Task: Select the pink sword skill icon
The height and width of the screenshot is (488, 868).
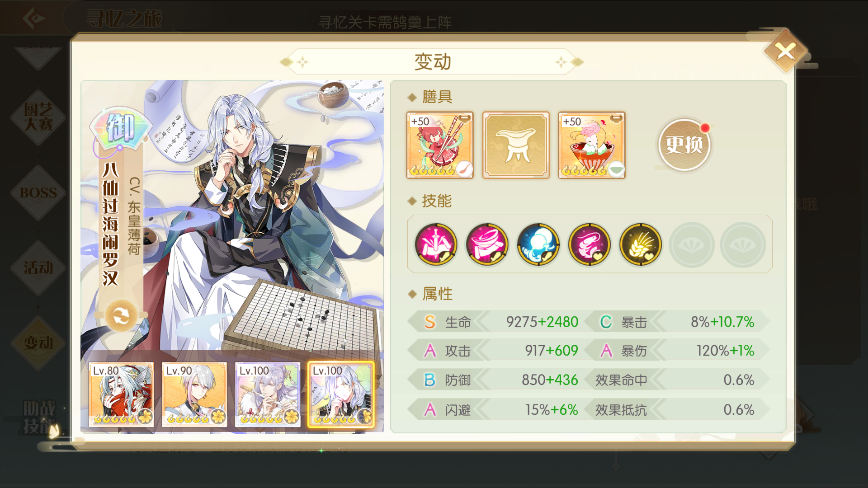Action: click(x=436, y=244)
